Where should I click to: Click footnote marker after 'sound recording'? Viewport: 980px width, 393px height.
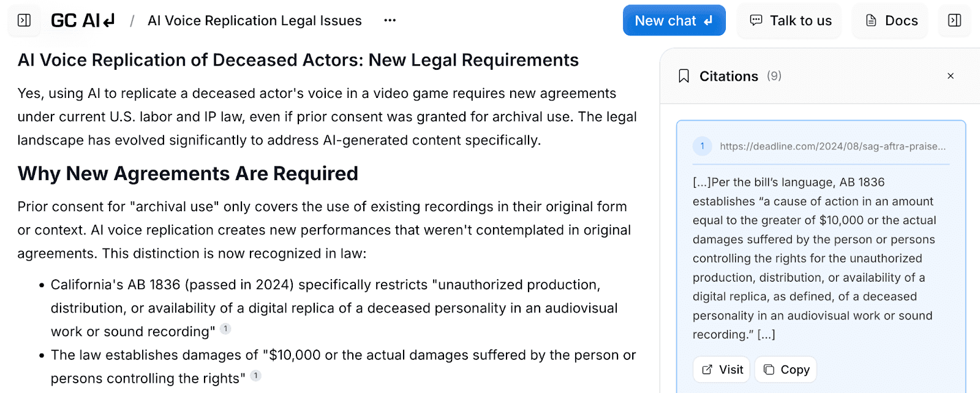225,329
